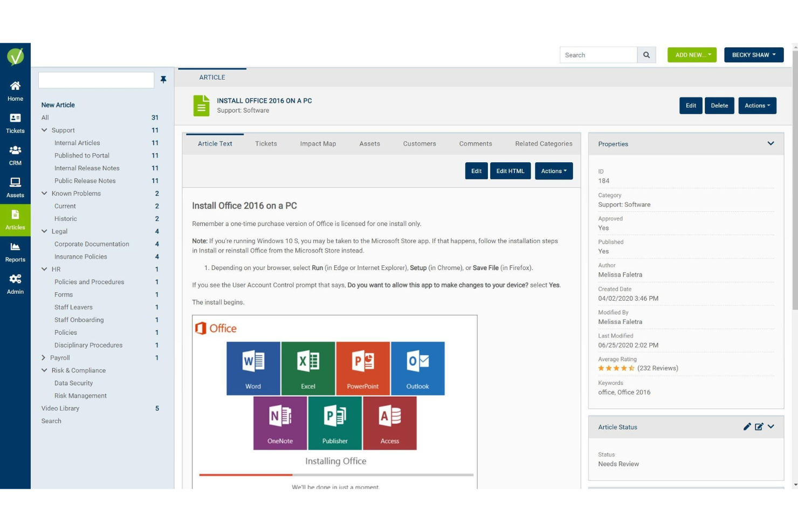Switch to the Impact Map tab
This screenshot has height=532, width=798.
tap(318, 143)
